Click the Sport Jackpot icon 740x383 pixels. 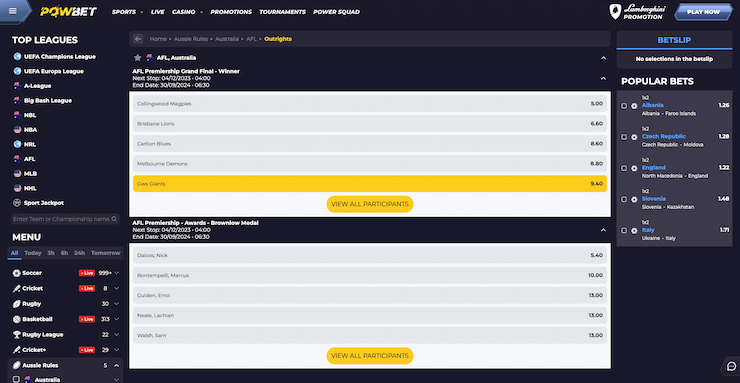(17, 203)
